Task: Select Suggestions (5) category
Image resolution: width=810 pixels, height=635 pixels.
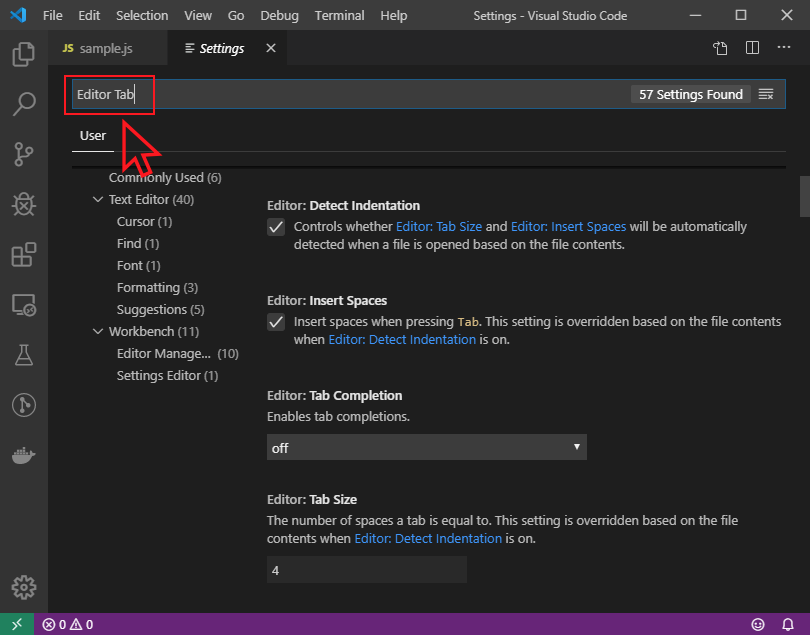Action: (160, 309)
